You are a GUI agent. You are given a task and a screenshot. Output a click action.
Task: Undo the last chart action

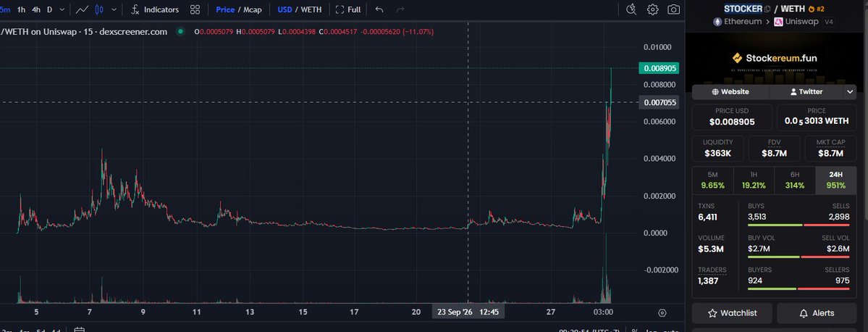[379, 9]
